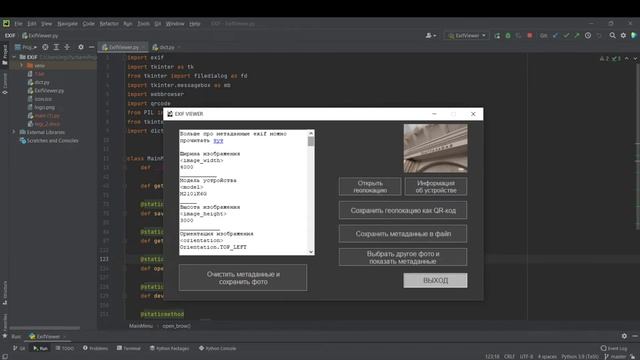Click 'Сохранить геолокацию как QR-код' button
Image resolution: width=640 pixels, height=360 pixels.
[x=403, y=211]
